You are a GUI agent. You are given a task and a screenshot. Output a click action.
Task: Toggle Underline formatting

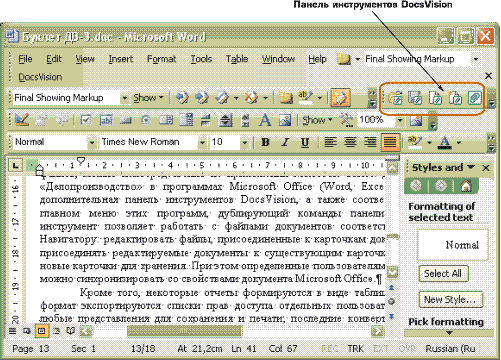304,142
